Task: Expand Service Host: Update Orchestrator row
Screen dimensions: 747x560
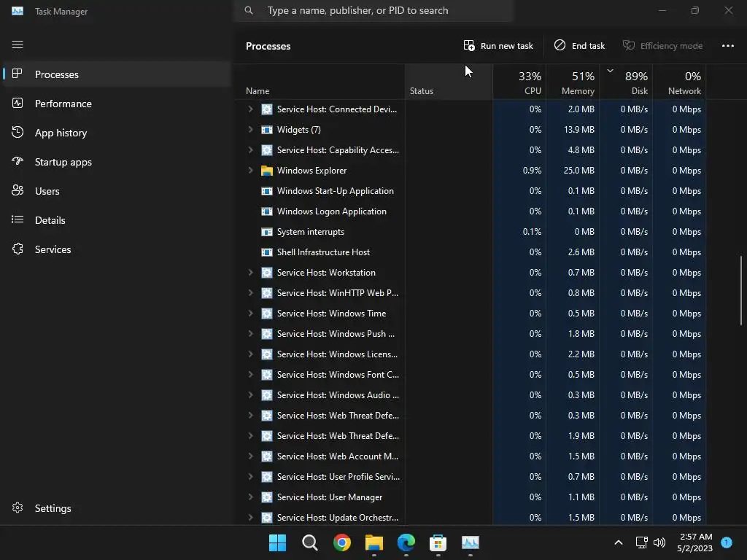Action: (251, 518)
